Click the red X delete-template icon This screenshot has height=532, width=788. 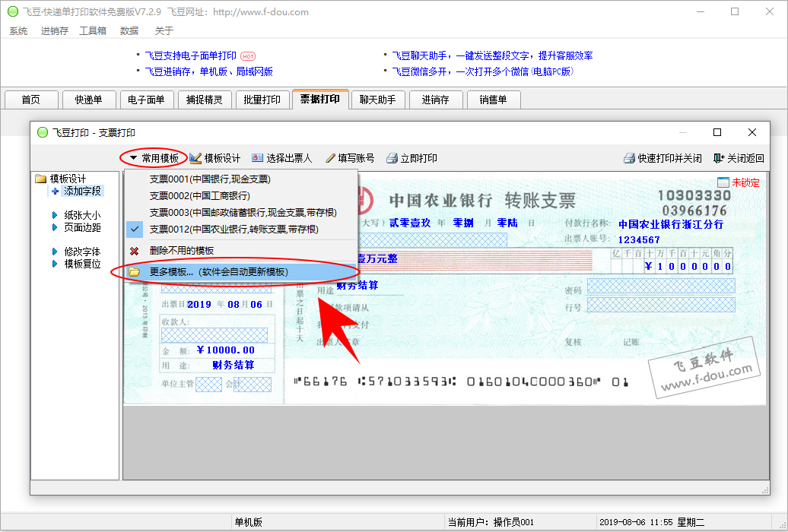click(x=134, y=251)
